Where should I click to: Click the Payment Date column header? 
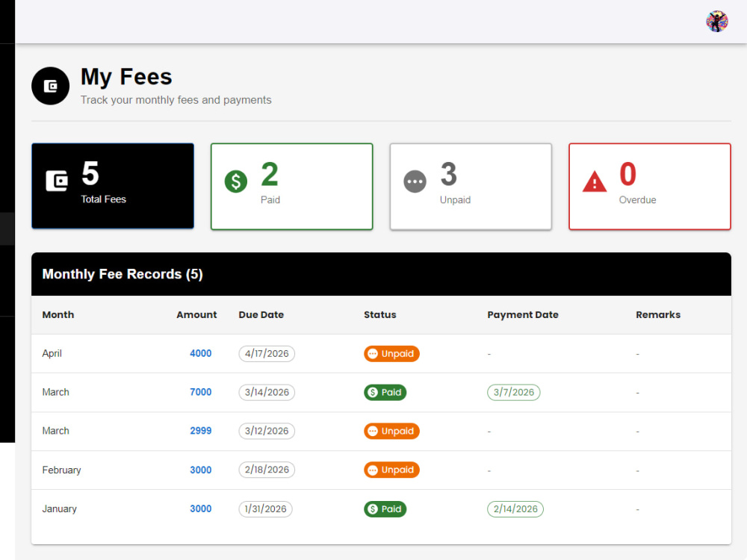point(523,315)
